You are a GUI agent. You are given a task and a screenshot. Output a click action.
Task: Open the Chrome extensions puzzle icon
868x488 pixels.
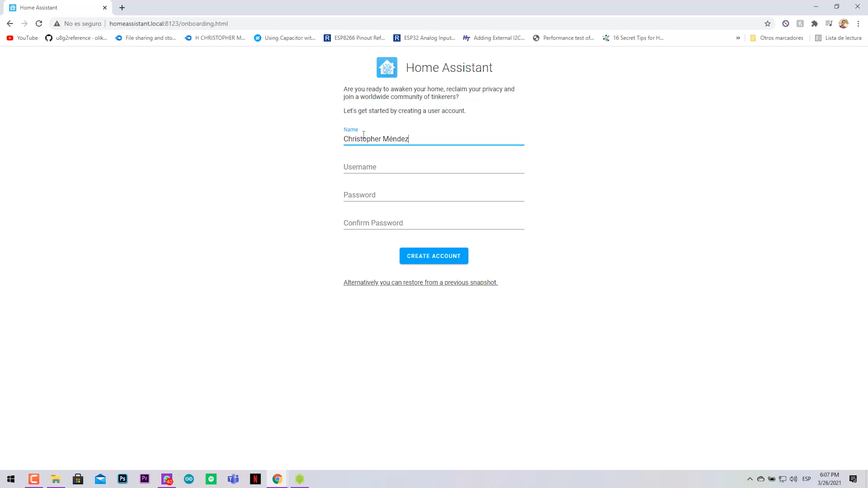point(814,23)
